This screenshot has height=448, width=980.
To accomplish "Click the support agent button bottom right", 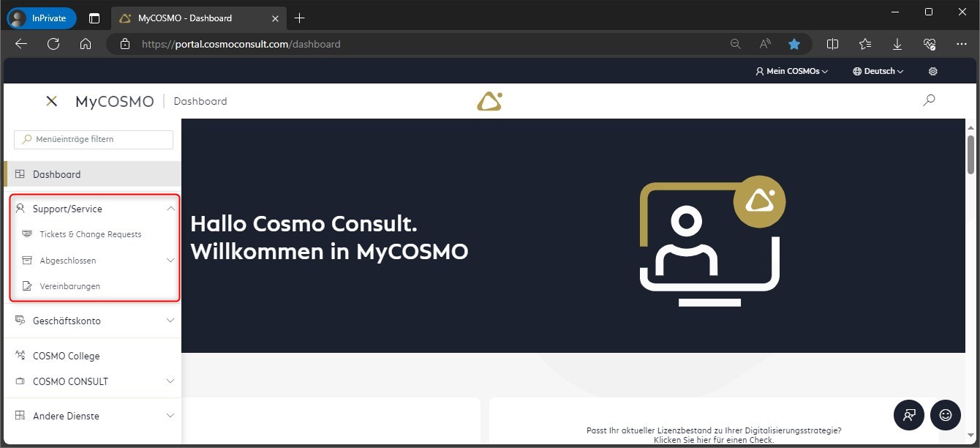I will point(908,415).
